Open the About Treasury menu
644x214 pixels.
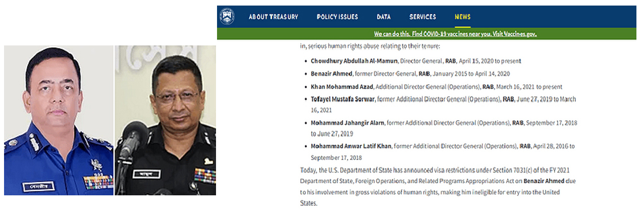point(273,17)
